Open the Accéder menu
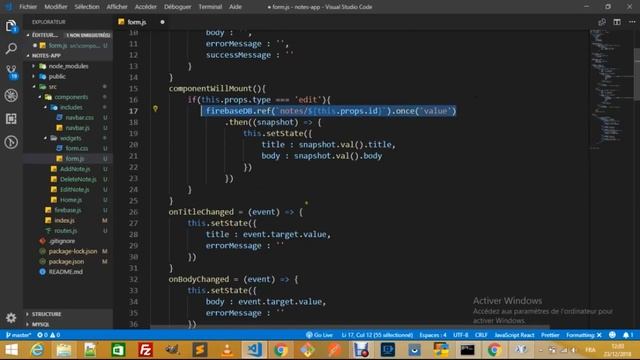This screenshot has width=640, height=360. (x=145, y=7)
